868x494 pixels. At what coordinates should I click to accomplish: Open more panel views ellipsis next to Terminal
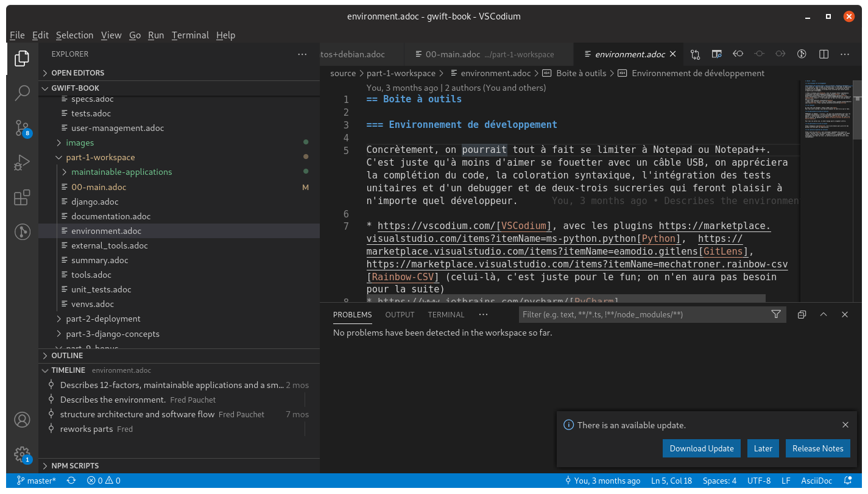click(x=483, y=314)
